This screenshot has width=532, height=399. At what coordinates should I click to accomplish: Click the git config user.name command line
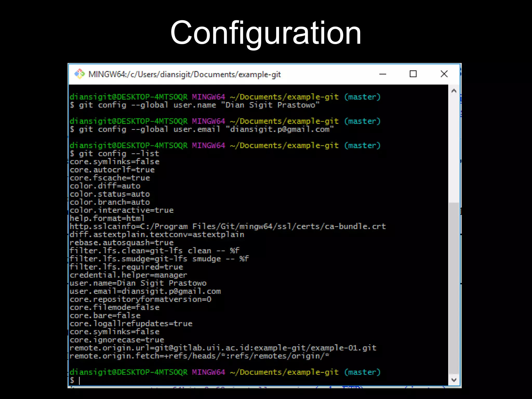pos(195,105)
